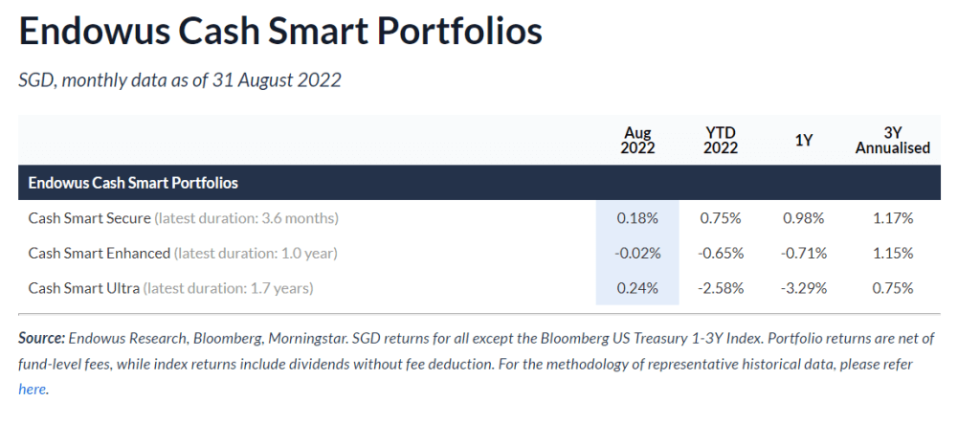Select the Endowus Cash Smart Portfolios header row
This screenshot has width=980, height=425.
(x=133, y=182)
